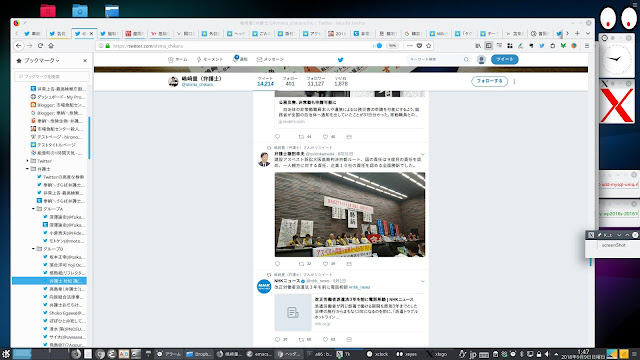Go to the browser home page icon
This screenshot has height=360, width=640.
point(51,46)
